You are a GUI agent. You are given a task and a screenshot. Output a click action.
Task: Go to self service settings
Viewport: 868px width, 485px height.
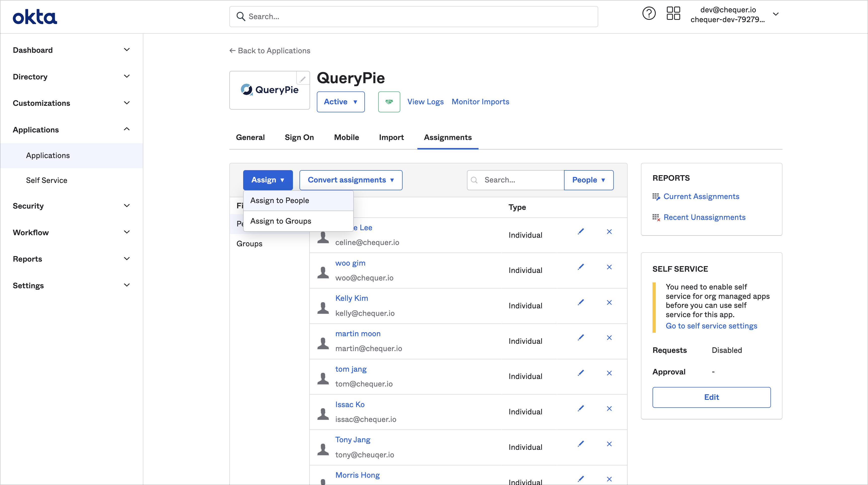(711, 326)
